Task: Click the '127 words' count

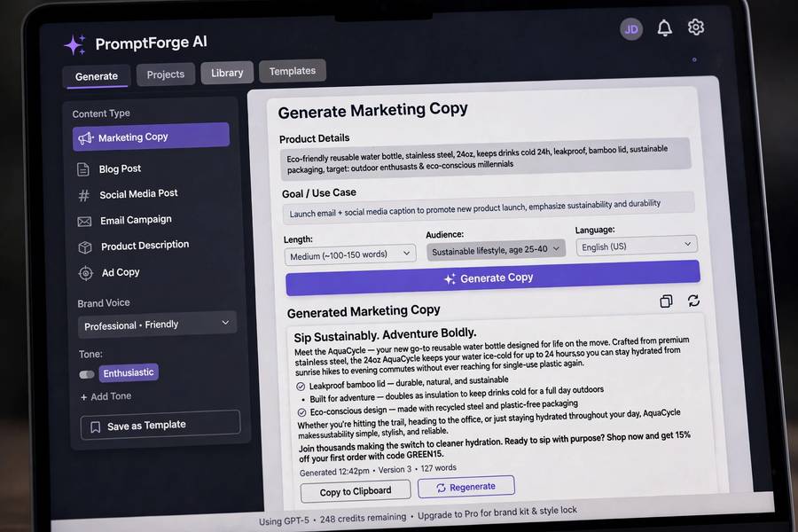Action: (439, 468)
